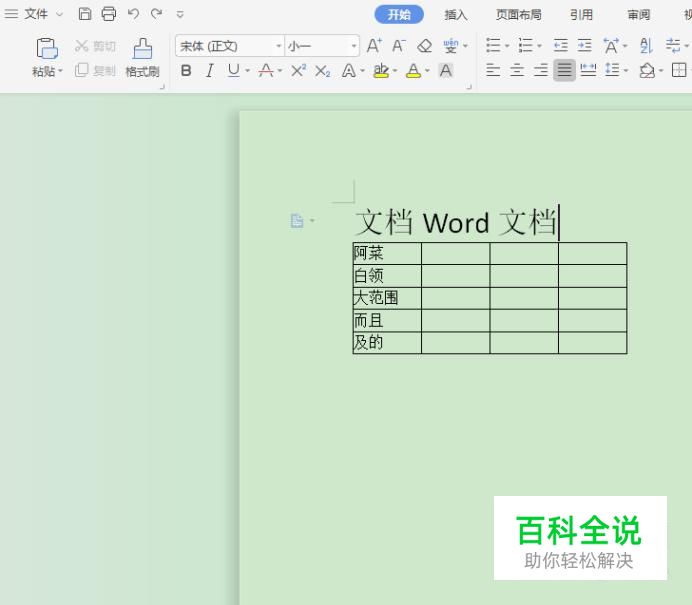Click the table cell containing 大范围
This screenshot has width=692, height=605.
pyautogui.click(x=386, y=298)
